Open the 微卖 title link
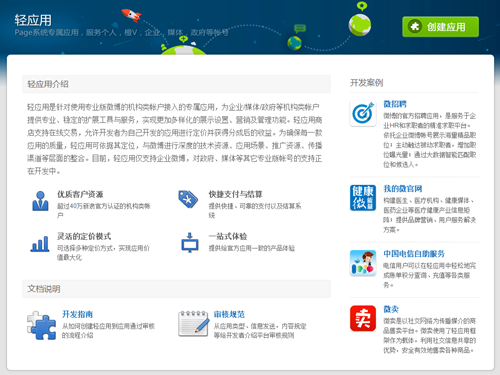The image size is (500, 375). pyautogui.click(x=391, y=309)
